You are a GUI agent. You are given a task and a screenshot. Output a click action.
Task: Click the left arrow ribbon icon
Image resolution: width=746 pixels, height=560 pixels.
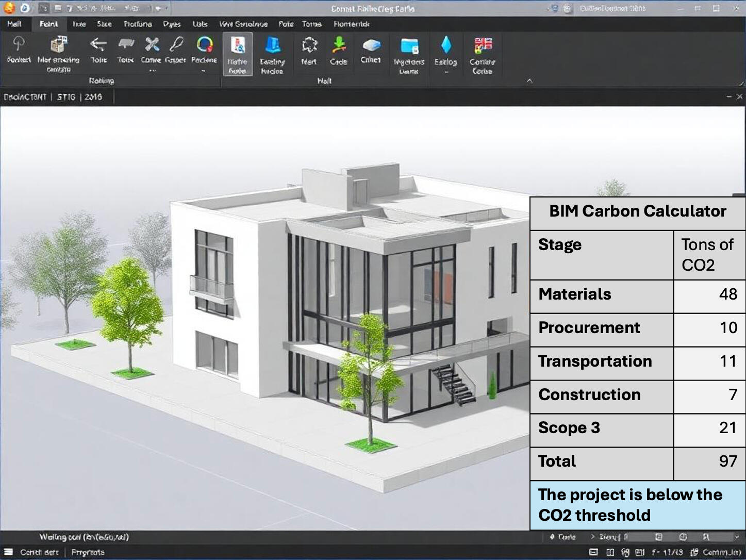click(x=98, y=44)
